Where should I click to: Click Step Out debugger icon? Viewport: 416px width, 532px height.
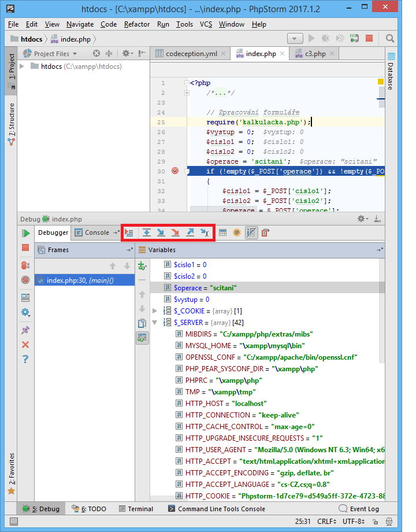point(190,232)
